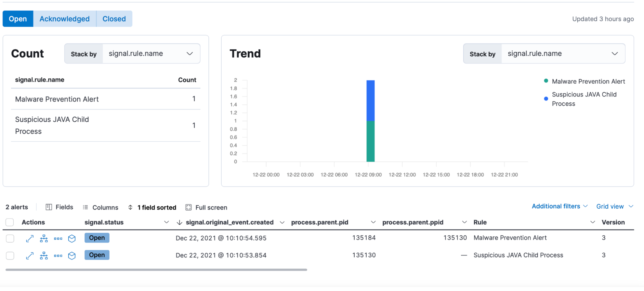
Task: Toggle Suspicious JAVA Child Process legend item
Action: point(580,99)
